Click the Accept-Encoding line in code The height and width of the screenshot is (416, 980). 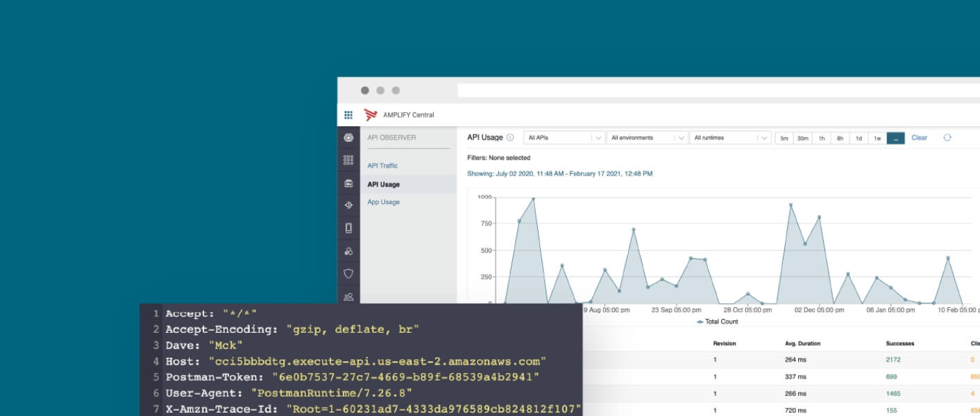click(x=292, y=329)
